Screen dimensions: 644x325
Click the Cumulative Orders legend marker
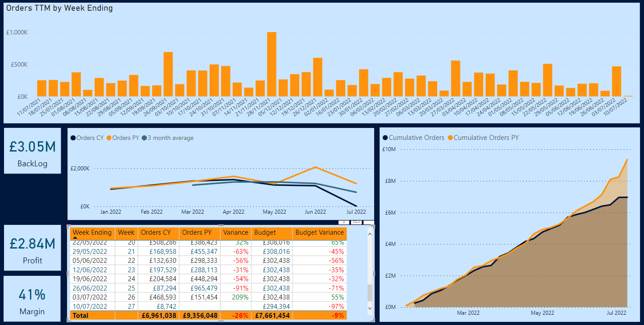click(385, 138)
